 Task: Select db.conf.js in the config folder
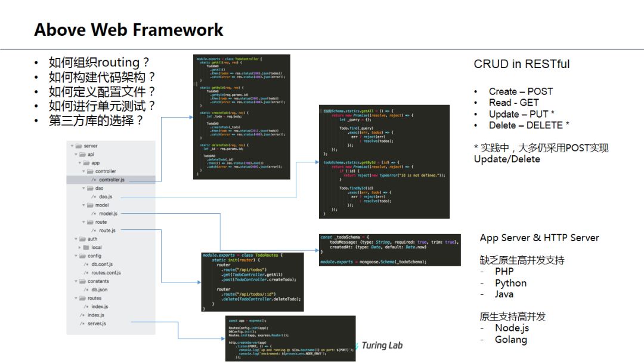pos(102,264)
